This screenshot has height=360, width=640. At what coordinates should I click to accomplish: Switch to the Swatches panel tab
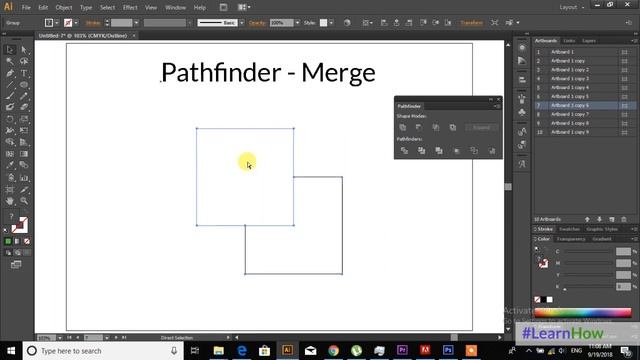[x=569, y=229]
